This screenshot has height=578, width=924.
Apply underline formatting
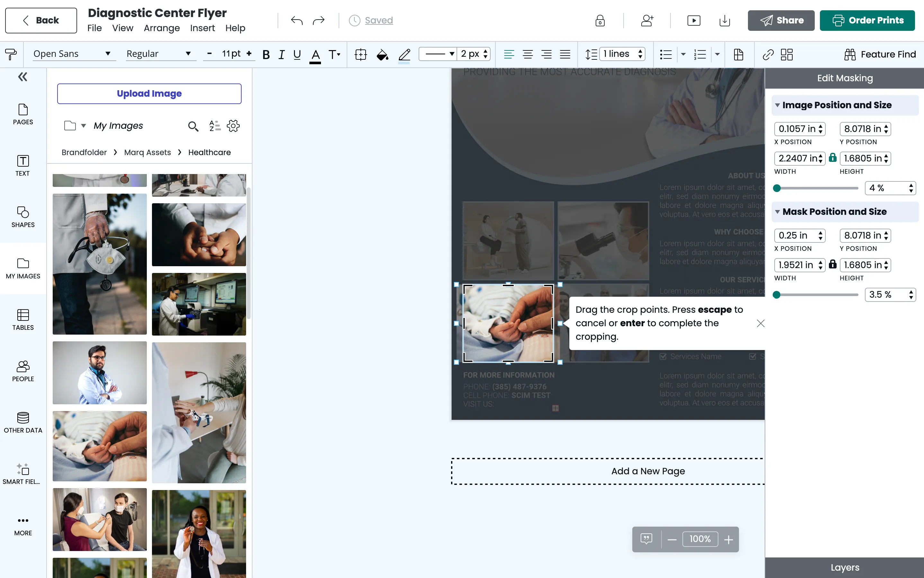297,54
